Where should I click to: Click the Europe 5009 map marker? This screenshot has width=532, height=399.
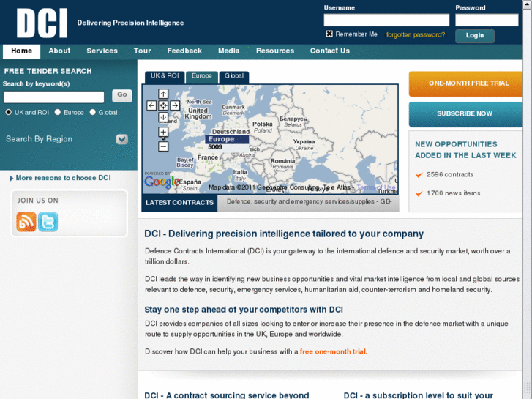[227, 143]
